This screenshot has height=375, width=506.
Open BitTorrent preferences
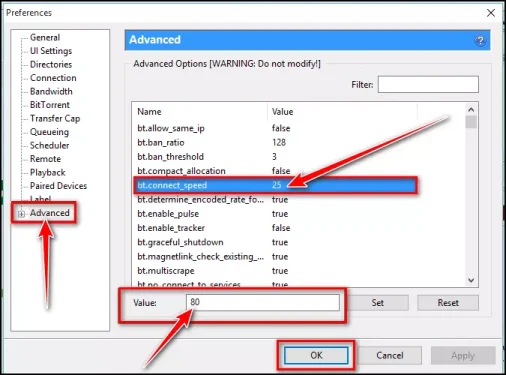pos(50,105)
